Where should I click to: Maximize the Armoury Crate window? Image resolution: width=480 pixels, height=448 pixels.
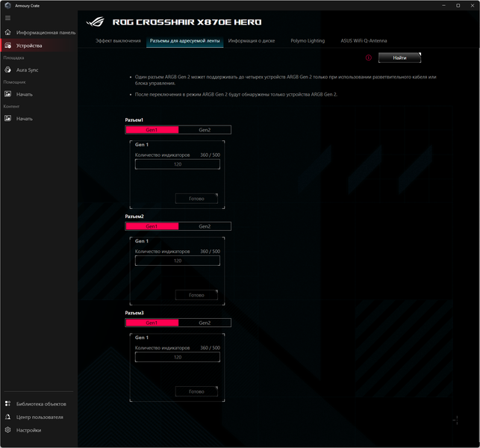click(x=458, y=5)
